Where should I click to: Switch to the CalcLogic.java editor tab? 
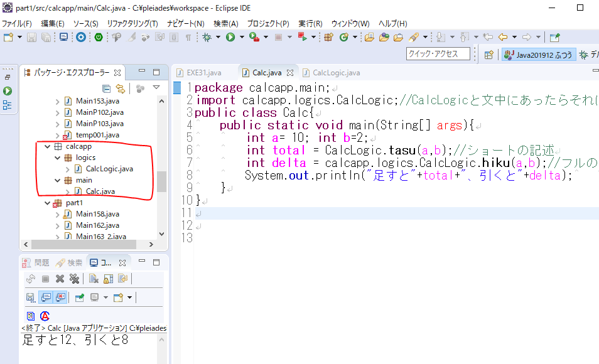(336, 73)
